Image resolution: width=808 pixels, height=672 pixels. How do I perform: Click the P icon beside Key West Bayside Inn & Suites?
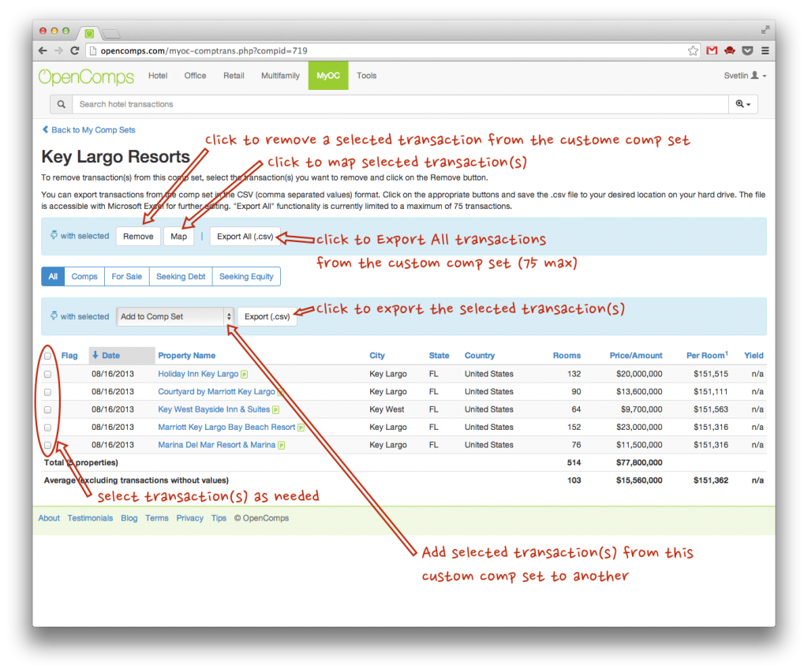[x=275, y=410]
